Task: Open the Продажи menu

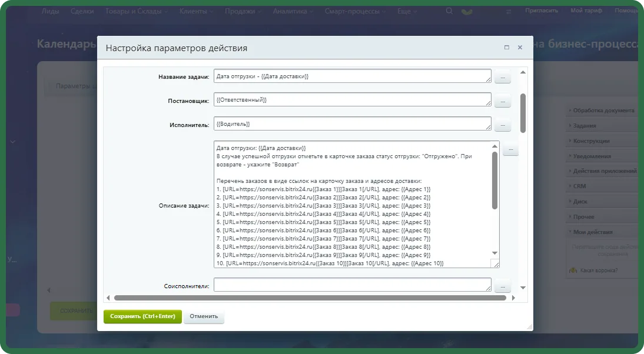Action: (243, 11)
